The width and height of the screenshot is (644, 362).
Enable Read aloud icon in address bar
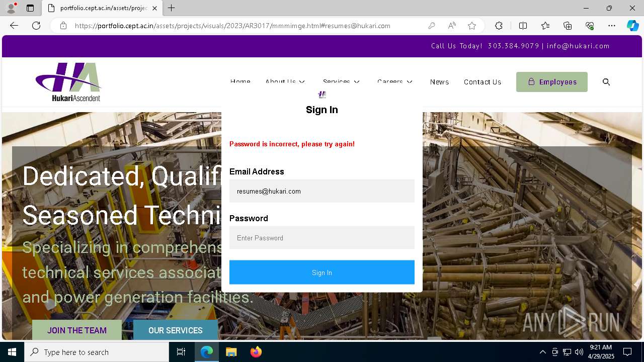(452, 26)
